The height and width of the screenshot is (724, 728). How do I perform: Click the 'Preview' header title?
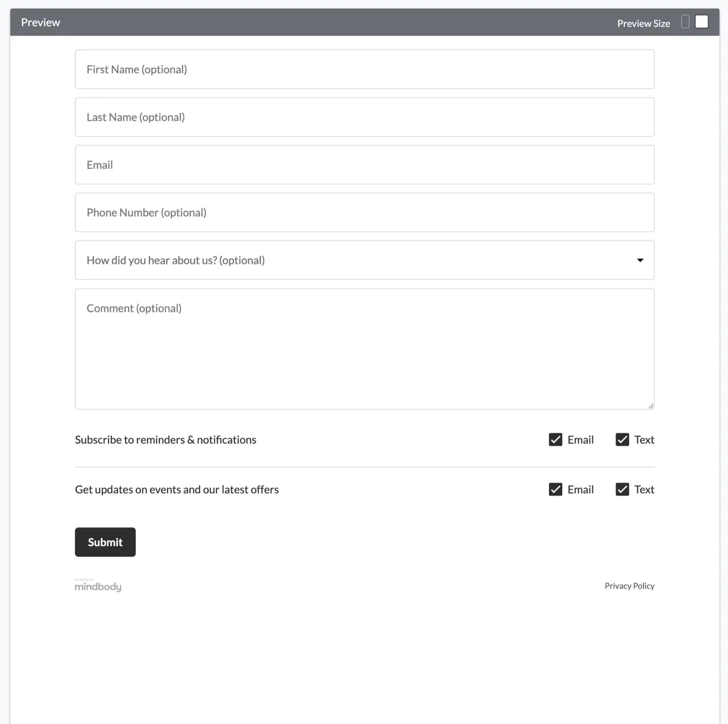click(x=40, y=22)
